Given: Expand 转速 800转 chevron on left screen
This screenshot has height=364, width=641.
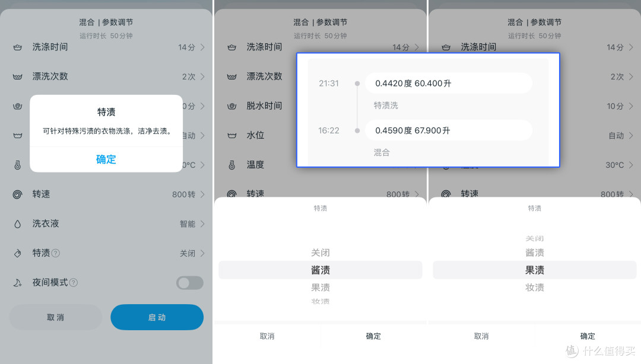Looking at the screenshot, I should pos(202,194).
